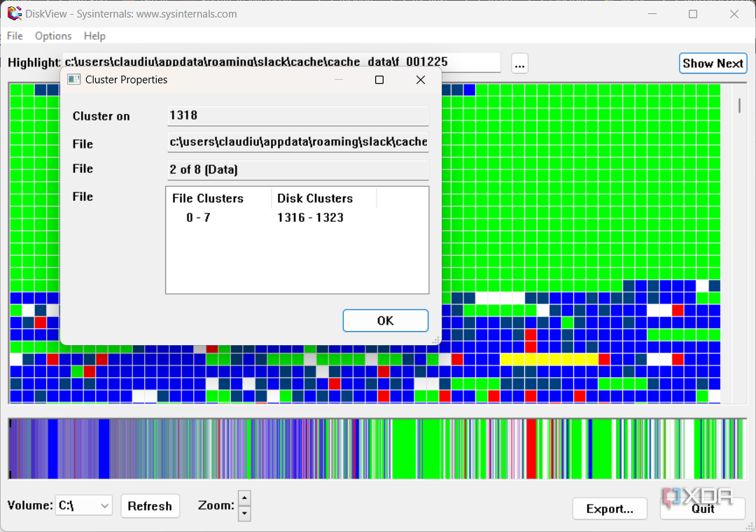Click the Export... button
The height and width of the screenshot is (532, 756).
(x=610, y=509)
